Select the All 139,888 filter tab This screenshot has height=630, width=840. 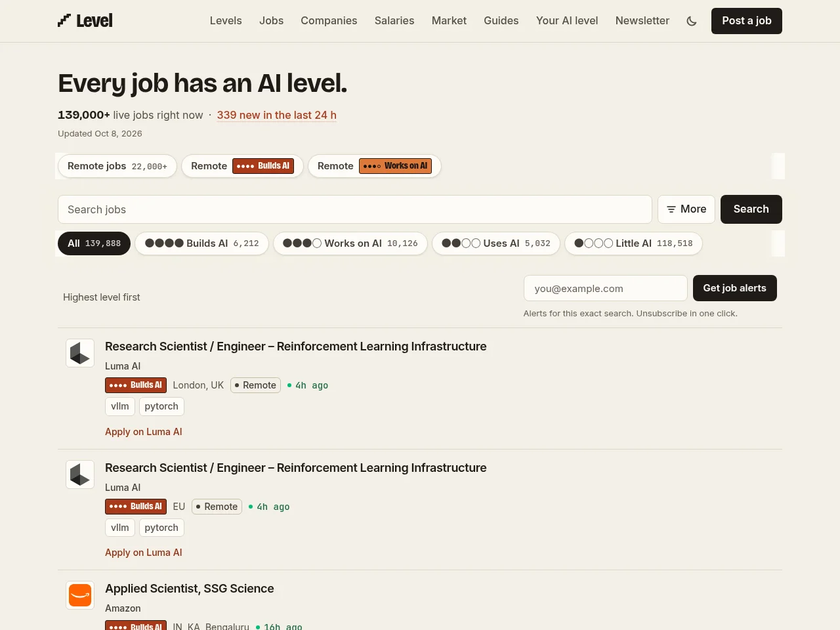pyautogui.click(x=94, y=243)
